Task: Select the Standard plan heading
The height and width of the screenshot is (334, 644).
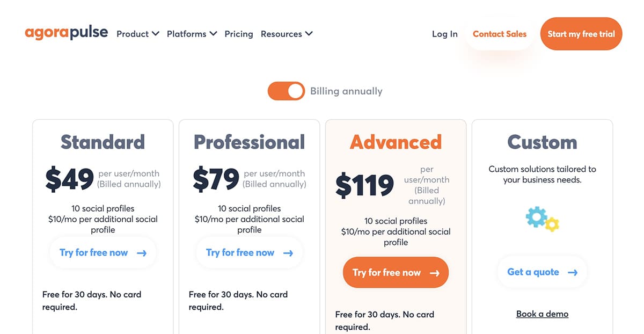Action: (103, 142)
